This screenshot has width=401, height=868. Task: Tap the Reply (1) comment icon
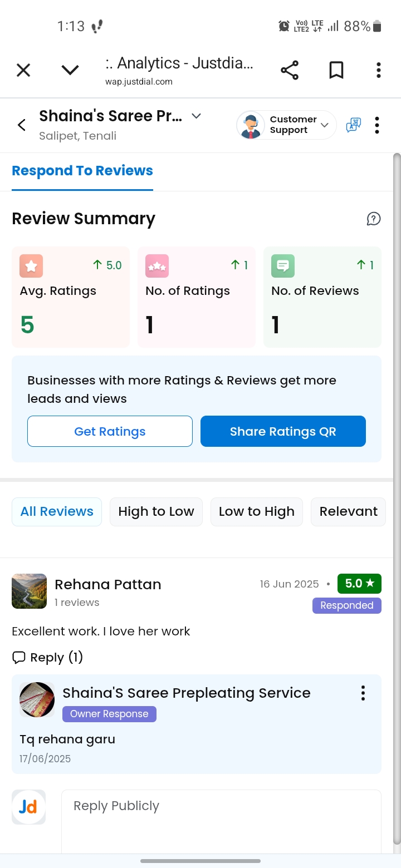19,658
